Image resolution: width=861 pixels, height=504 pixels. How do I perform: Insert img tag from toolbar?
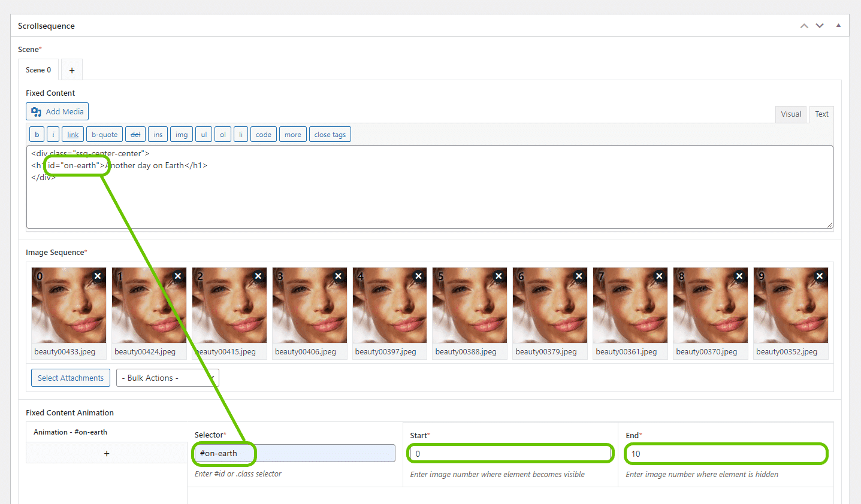(182, 135)
